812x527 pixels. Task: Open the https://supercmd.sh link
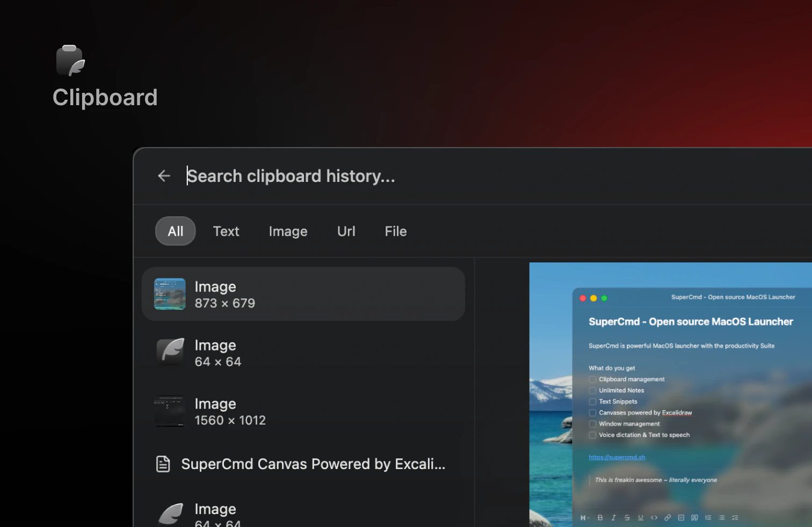[x=617, y=457]
